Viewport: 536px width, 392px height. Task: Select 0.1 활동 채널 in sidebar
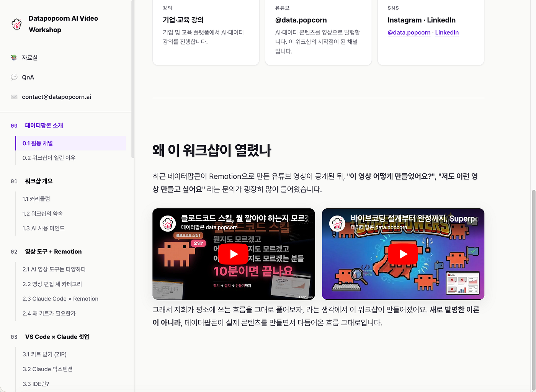tap(71, 143)
